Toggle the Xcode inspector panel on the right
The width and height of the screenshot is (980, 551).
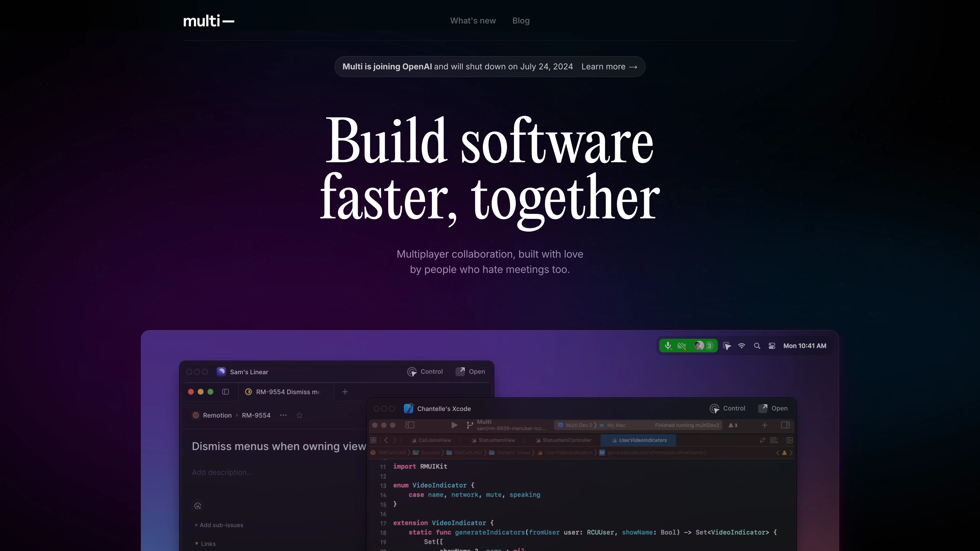pyautogui.click(x=785, y=425)
